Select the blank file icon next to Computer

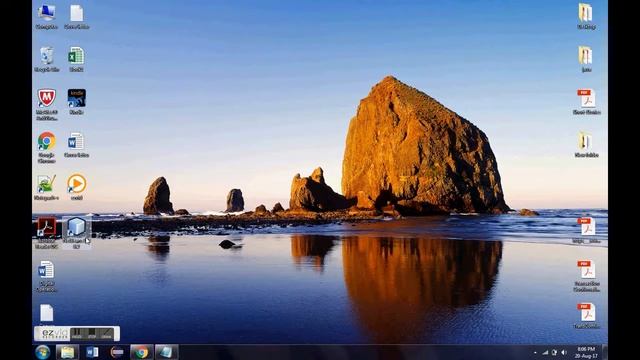(76, 17)
